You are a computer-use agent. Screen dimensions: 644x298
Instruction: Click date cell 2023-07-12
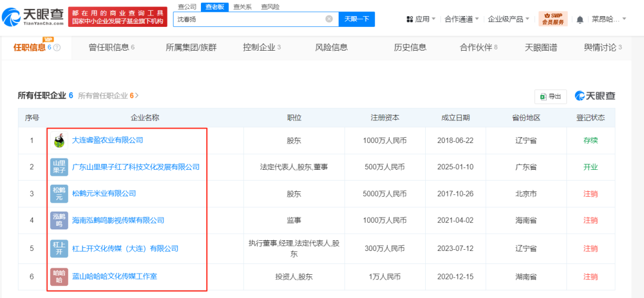[x=456, y=249]
